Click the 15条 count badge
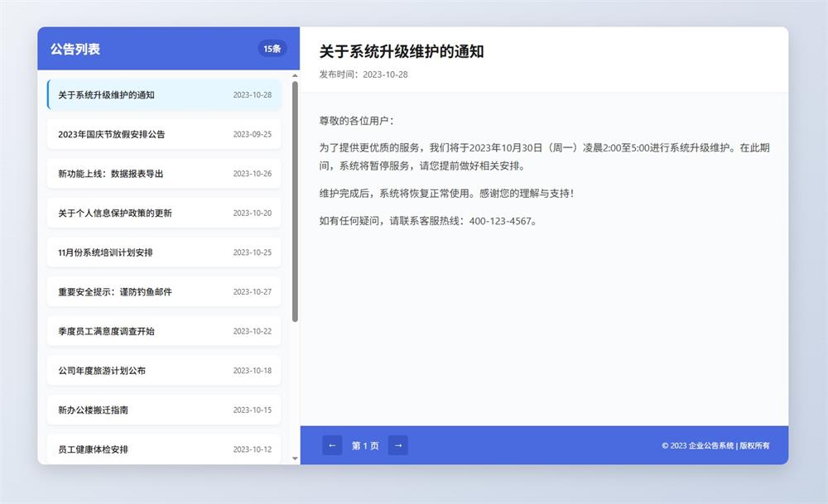The height and width of the screenshot is (504, 828). [272, 49]
